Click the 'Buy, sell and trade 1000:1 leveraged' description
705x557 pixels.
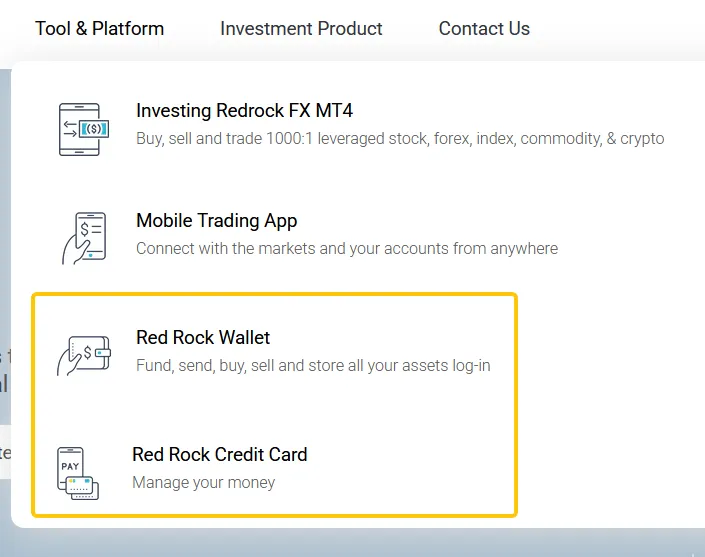coord(400,138)
